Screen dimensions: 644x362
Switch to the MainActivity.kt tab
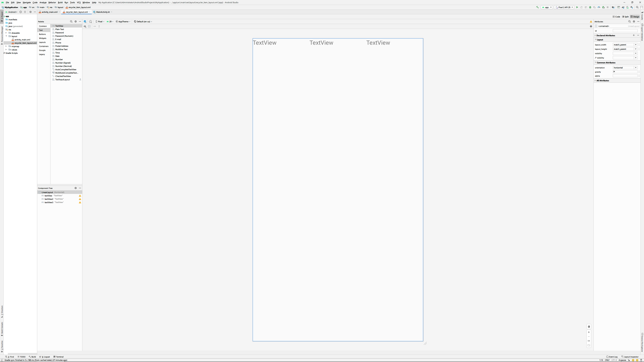pos(103,12)
